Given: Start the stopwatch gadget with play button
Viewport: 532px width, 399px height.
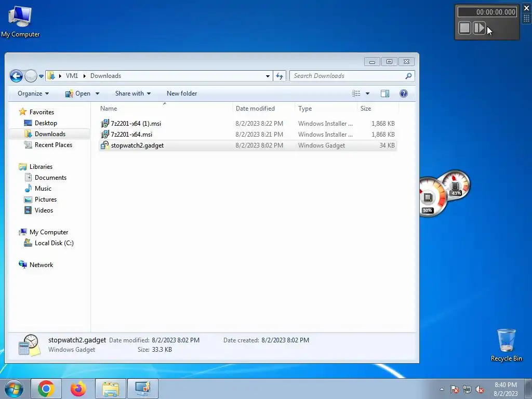Looking at the screenshot, I should 478,28.
